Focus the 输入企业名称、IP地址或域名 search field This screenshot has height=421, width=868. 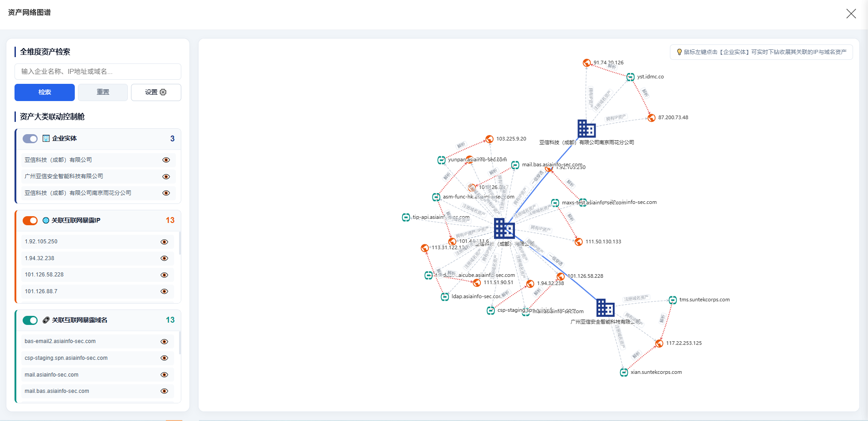(x=98, y=72)
